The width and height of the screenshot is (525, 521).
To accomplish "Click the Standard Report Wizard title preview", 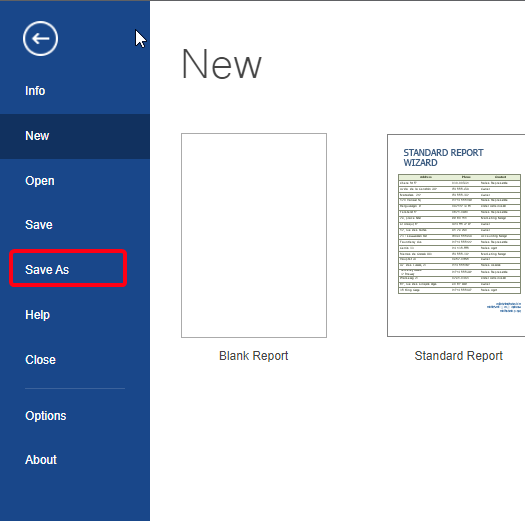I will 443,157.
